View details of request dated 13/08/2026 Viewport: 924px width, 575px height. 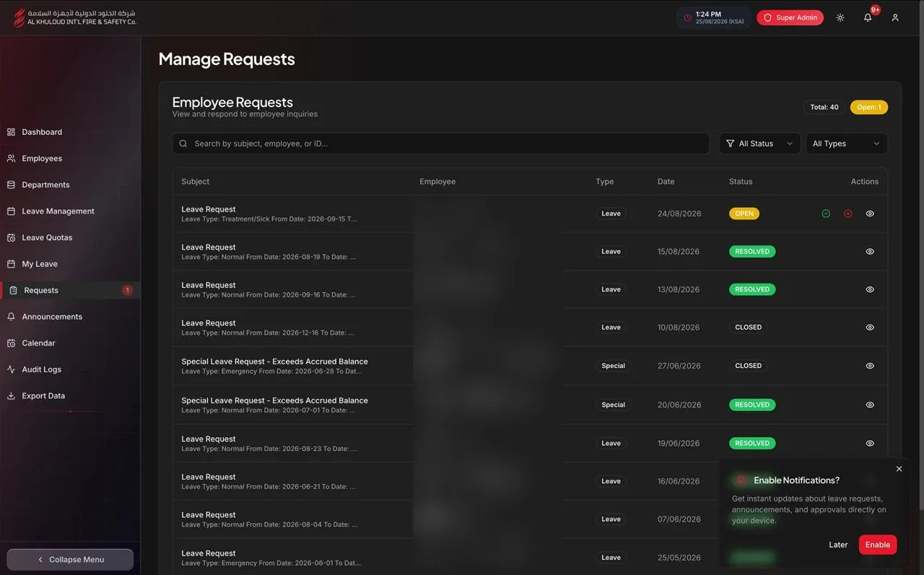point(870,289)
